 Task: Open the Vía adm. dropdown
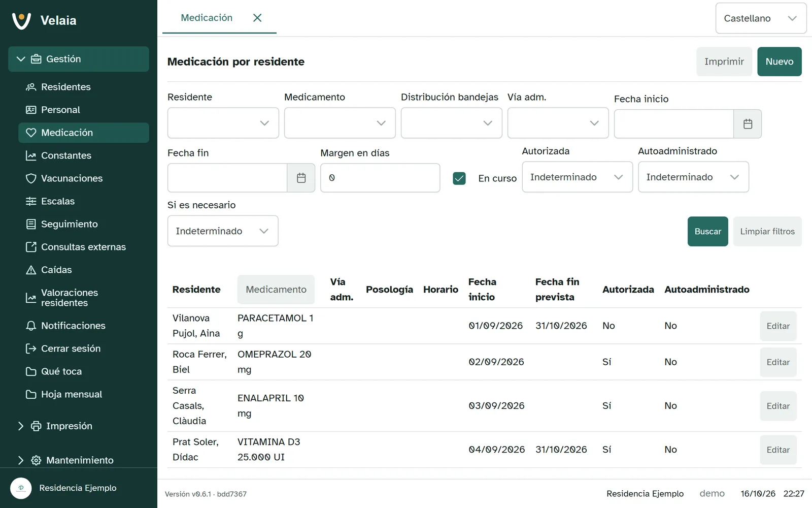558,123
